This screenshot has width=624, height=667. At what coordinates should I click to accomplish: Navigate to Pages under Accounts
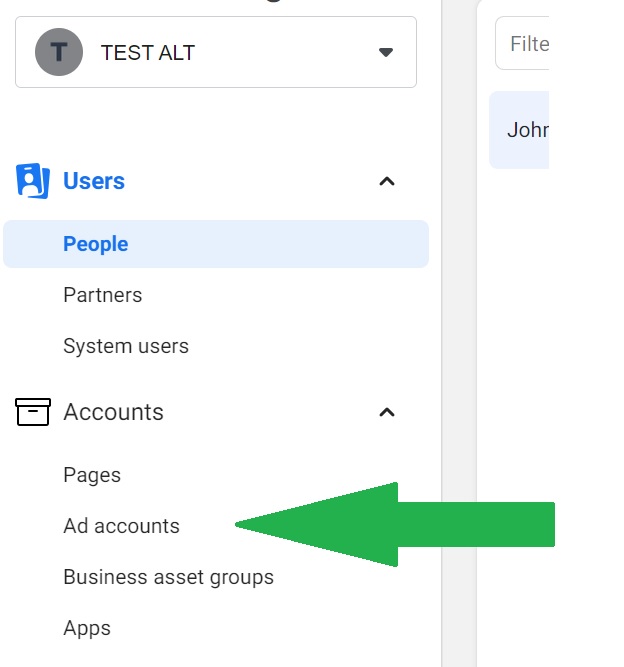pyautogui.click(x=92, y=475)
